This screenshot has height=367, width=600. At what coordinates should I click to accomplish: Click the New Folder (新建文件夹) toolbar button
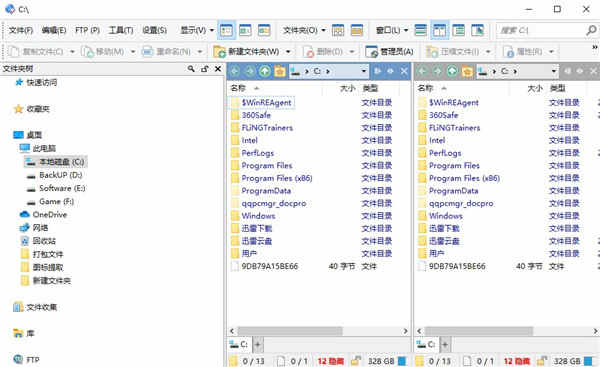(x=246, y=52)
